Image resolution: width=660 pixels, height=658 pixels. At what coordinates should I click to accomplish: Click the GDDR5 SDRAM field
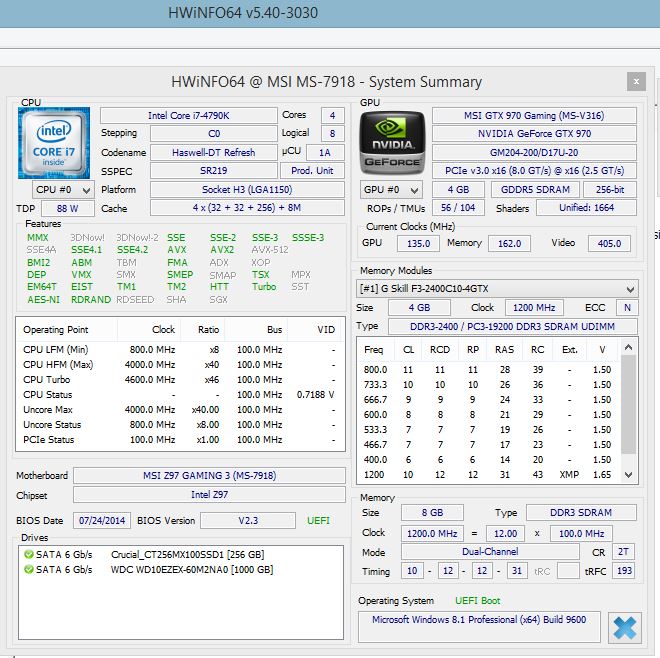535,189
